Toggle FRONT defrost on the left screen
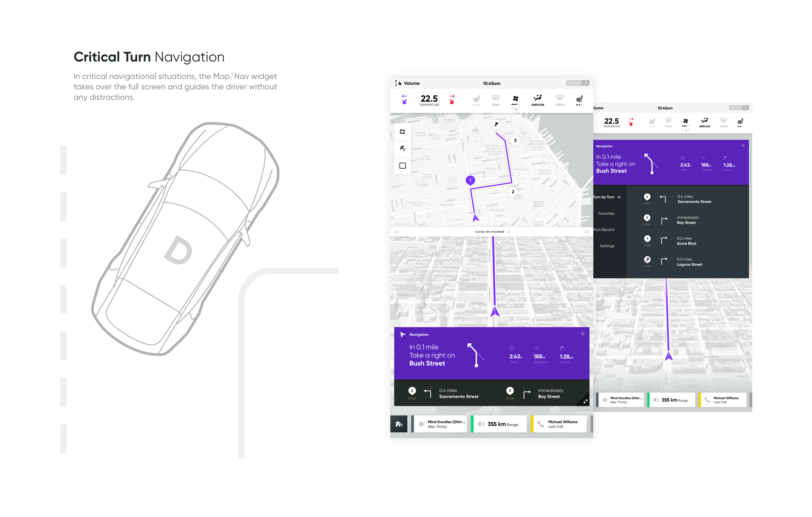This screenshot has height=517, width=812. pyautogui.click(x=560, y=100)
